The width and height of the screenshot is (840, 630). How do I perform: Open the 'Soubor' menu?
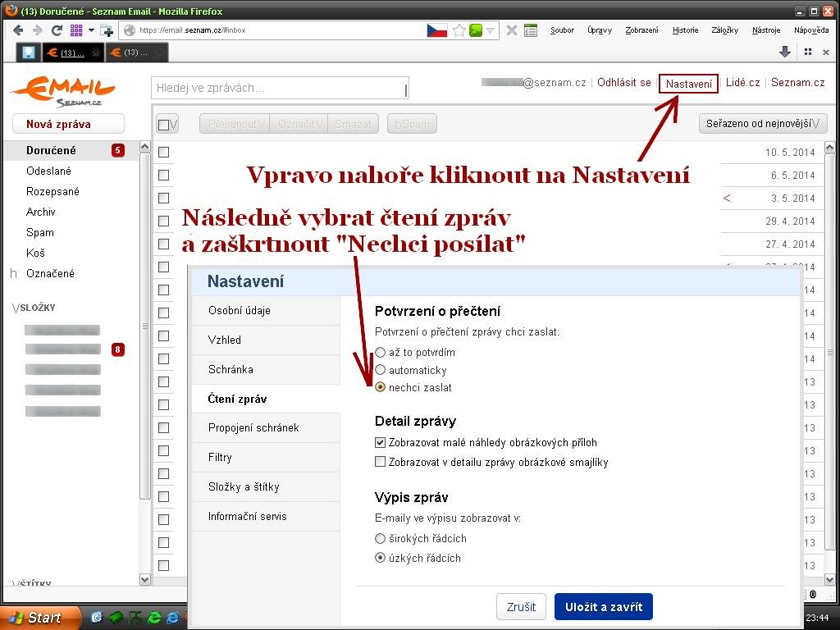(562, 30)
